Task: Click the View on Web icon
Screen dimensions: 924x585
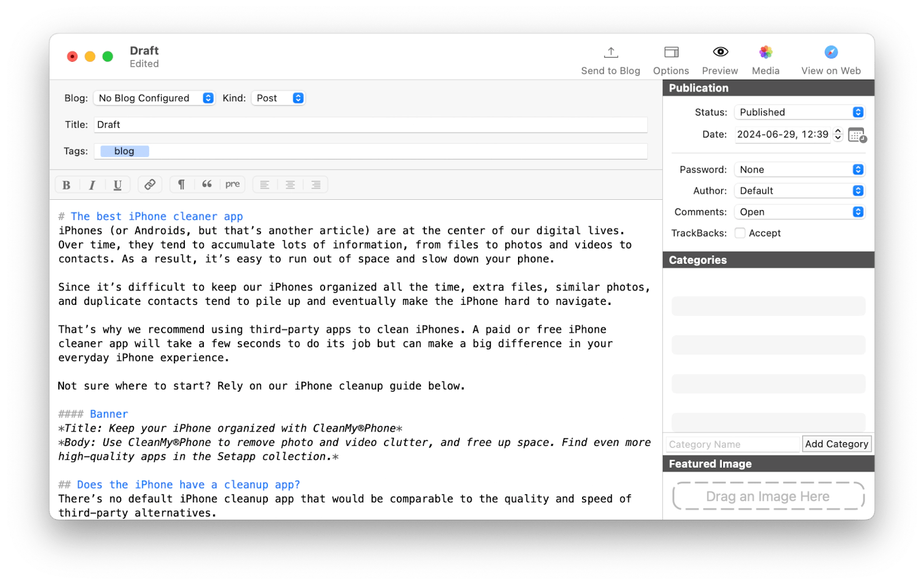Action: pyautogui.click(x=830, y=53)
